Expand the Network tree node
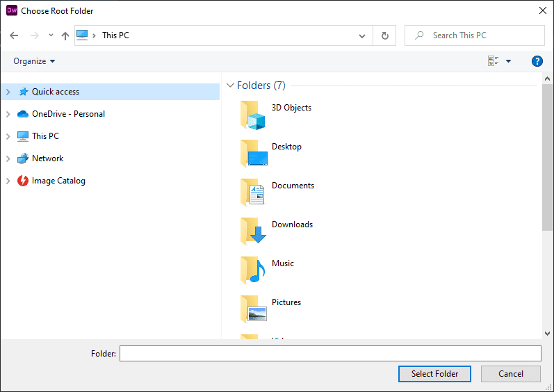Screen dimensions: 554x392 pyautogui.click(x=8, y=158)
